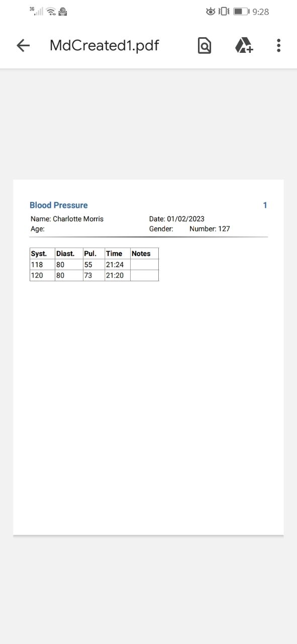Tap the back arrow icon
297x644 pixels.
23,46
